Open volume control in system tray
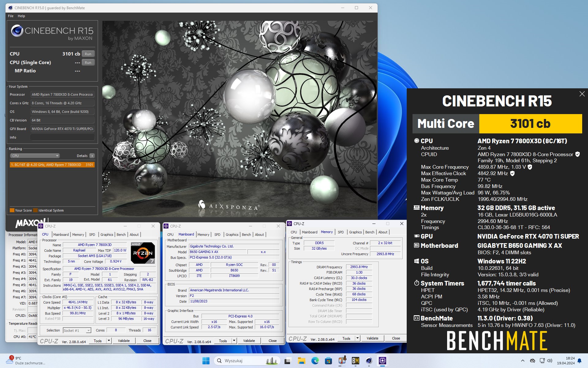The height and width of the screenshot is (368, 588). pos(550,361)
